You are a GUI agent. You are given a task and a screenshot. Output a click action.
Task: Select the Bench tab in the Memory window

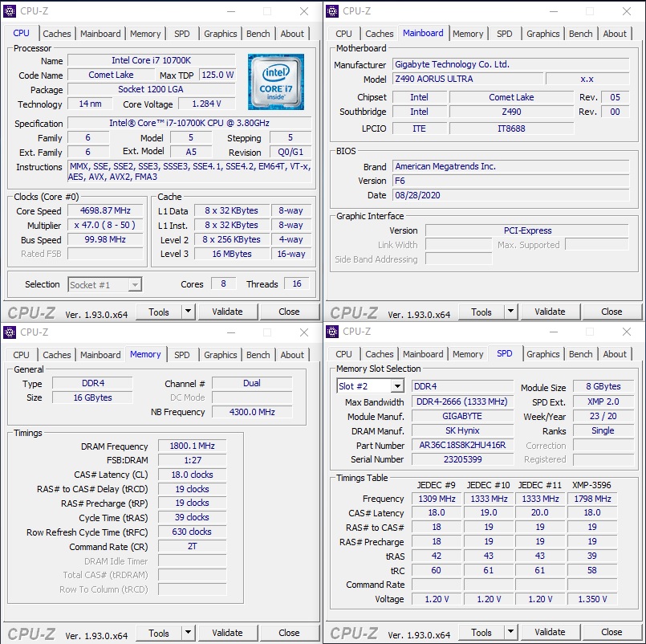tap(258, 355)
